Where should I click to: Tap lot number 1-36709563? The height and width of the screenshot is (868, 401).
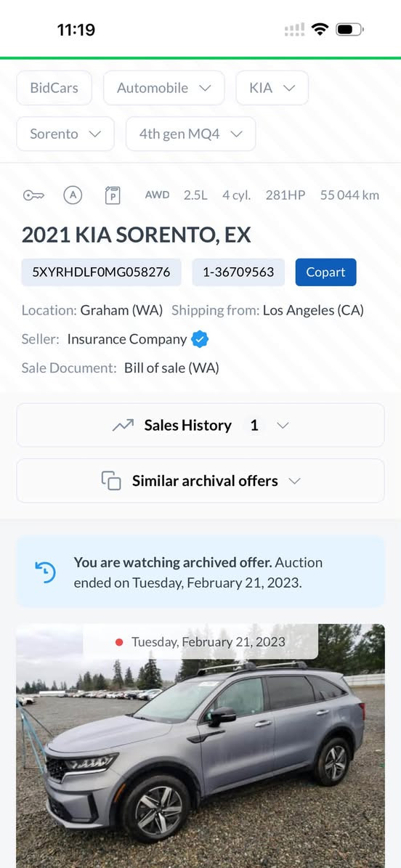pyautogui.click(x=238, y=272)
